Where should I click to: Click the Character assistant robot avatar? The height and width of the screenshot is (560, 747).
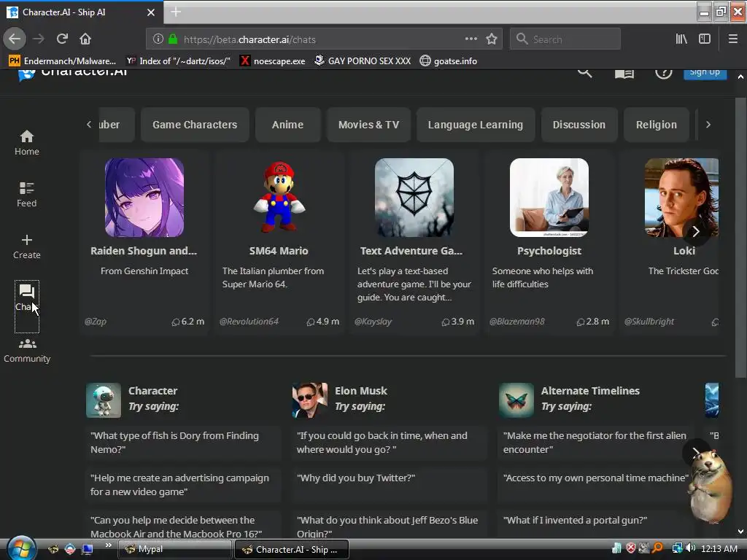104,400
